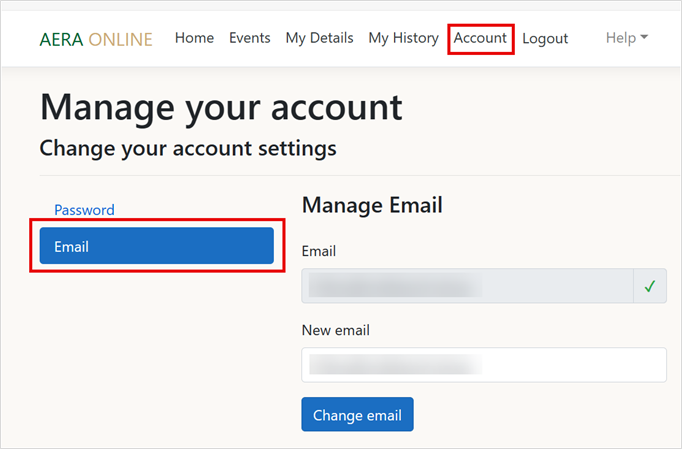The image size is (682, 449).
Task: Click the Manage your account heading
Action: tap(221, 106)
